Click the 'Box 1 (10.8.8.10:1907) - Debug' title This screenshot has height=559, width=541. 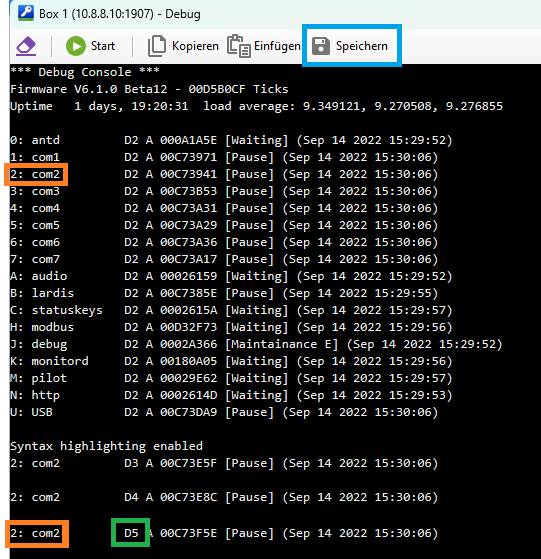pos(120,14)
